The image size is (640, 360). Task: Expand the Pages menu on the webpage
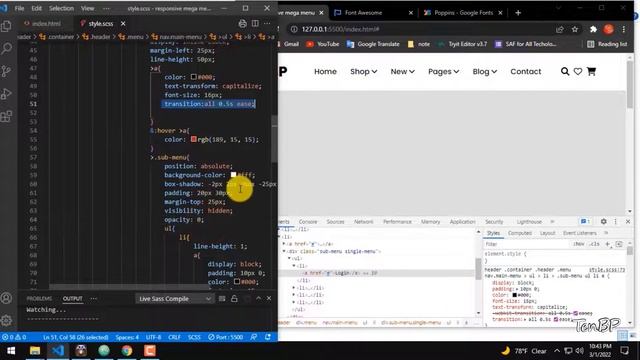click(443, 71)
